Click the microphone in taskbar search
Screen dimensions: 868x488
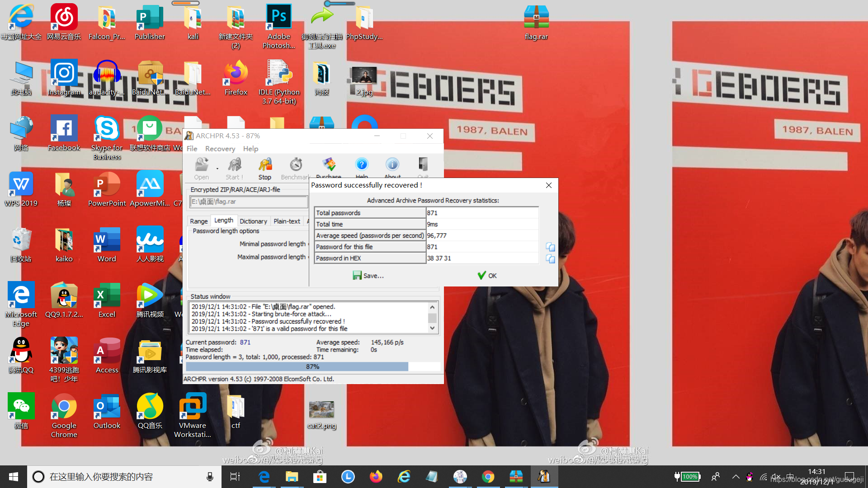pos(210,477)
